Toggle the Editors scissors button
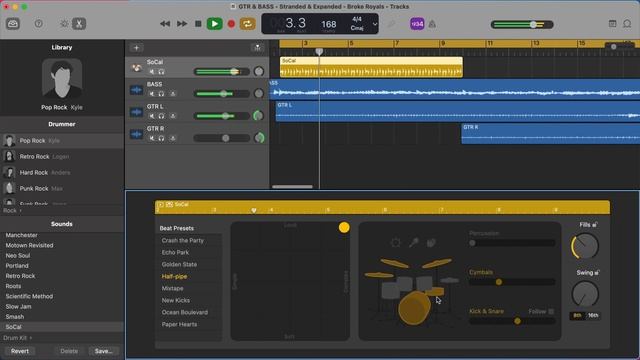 click(x=79, y=24)
